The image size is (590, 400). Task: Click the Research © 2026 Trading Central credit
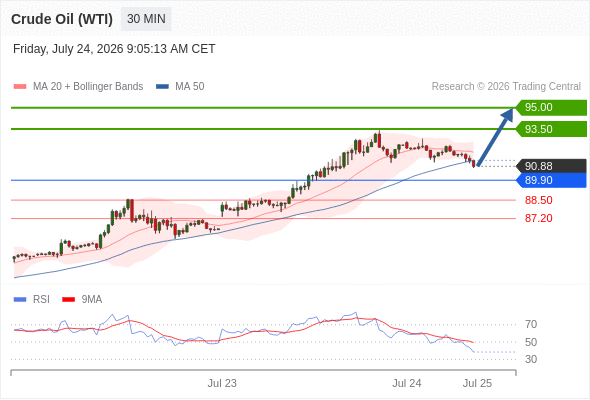click(x=506, y=87)
